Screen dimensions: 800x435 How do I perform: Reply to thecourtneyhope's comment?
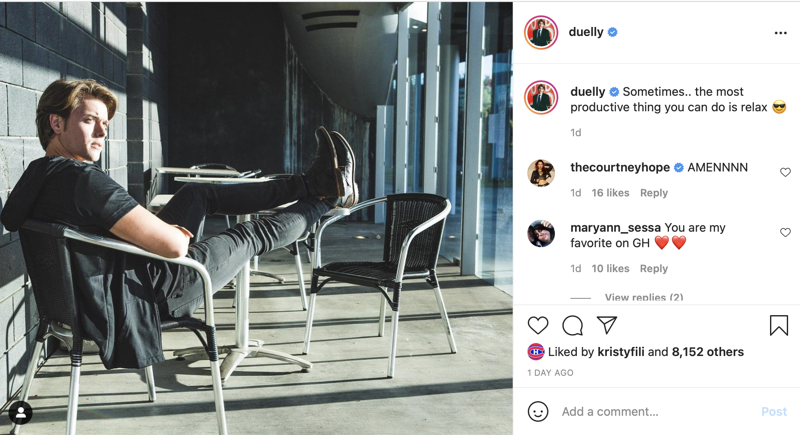click(654, 193)
